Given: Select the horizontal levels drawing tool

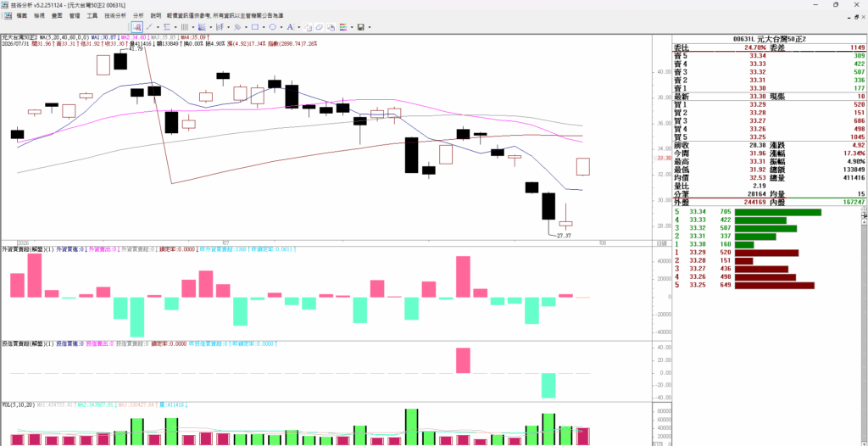Looking at the screenshot, I should click(x=167, y=26).
